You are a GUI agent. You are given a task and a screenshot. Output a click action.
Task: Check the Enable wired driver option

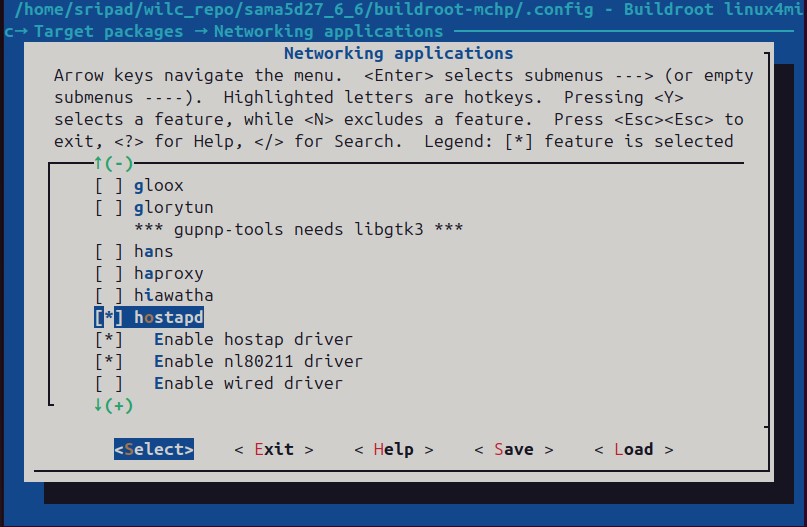point(108,384)
